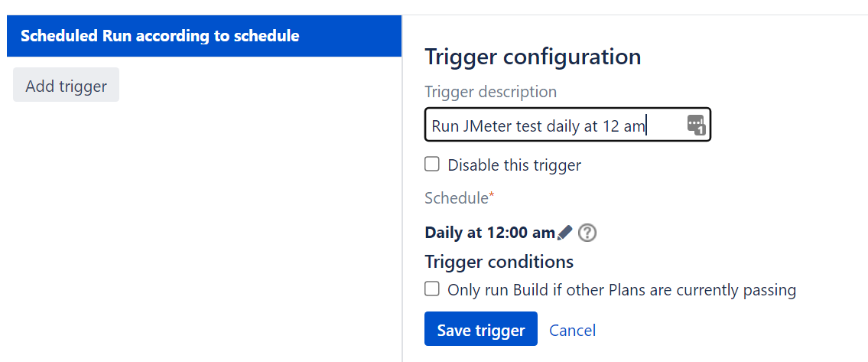This screenshot has width=868, height=362.
Task: Cancel the trigger configuration
Action: point(572,331)
